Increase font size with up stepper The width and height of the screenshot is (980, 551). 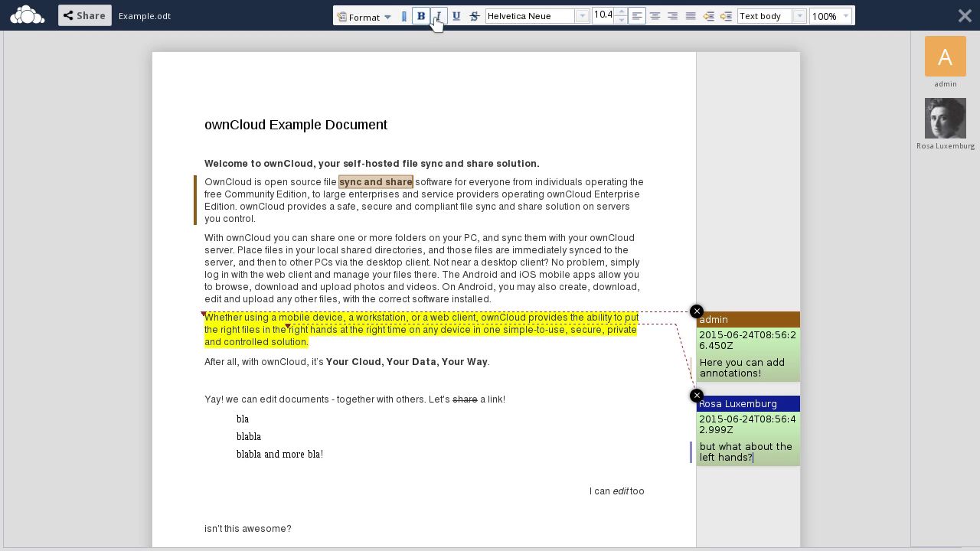tap(621, 11)
